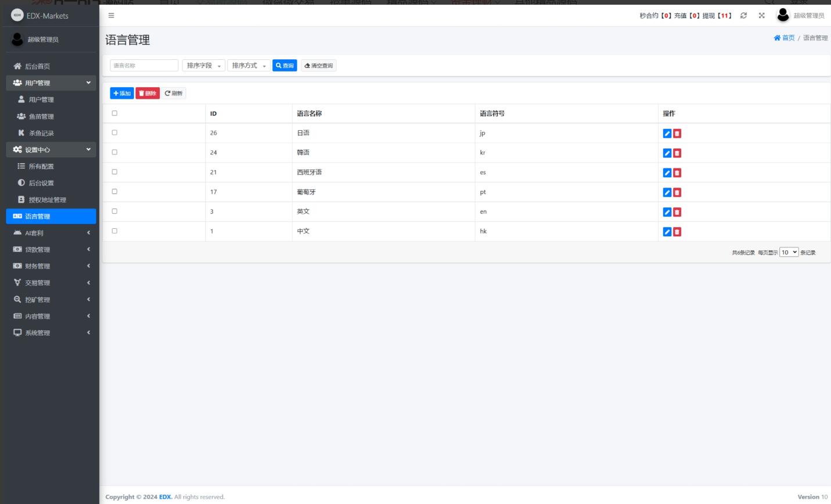
Task: Open 授权地址管理 in the sidebar
Action: coord(47,200)
